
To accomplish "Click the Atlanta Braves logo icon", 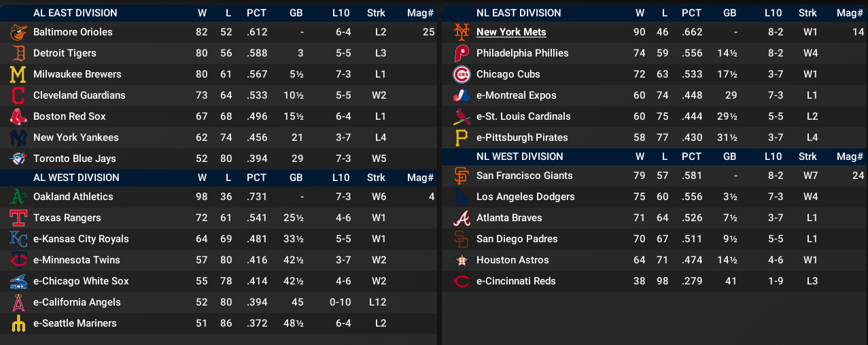I will pos(462,218).
